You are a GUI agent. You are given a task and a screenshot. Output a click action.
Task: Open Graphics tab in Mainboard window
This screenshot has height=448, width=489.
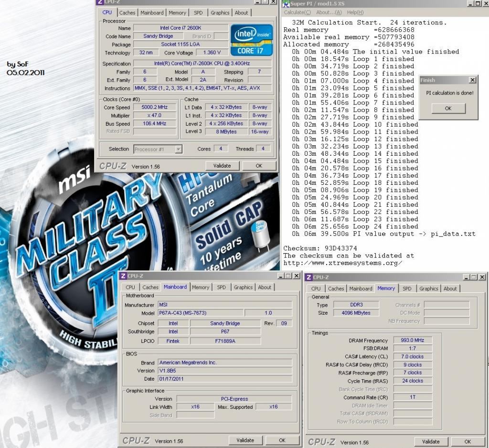tap(243, 288)
